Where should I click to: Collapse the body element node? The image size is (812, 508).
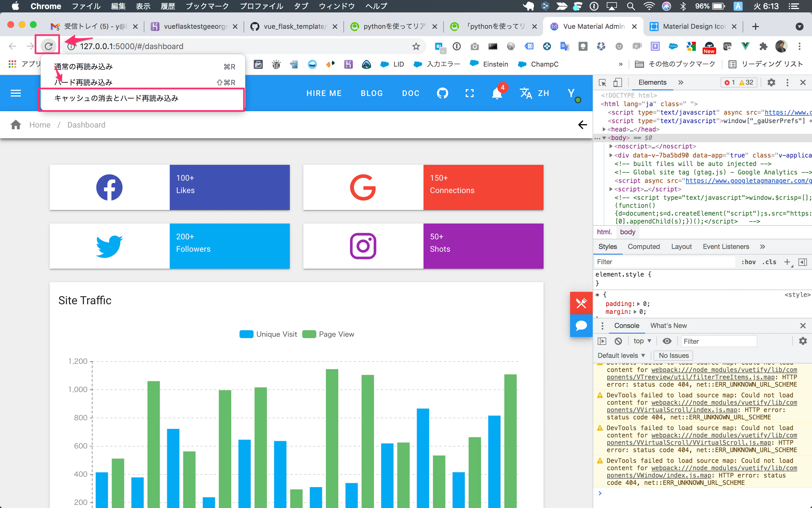point(604,138)
